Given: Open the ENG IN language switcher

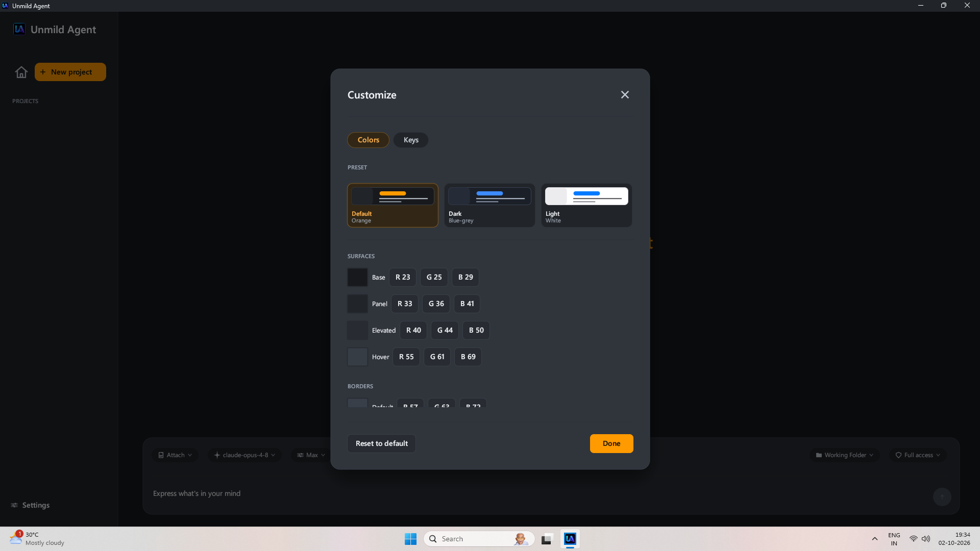Looking at the screenshot, I should 894,539.
